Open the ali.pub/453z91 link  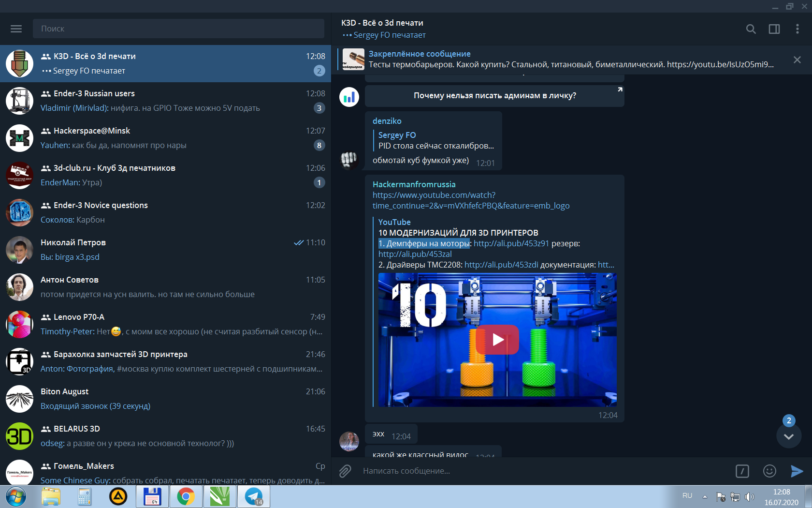(x=511, y=243)
